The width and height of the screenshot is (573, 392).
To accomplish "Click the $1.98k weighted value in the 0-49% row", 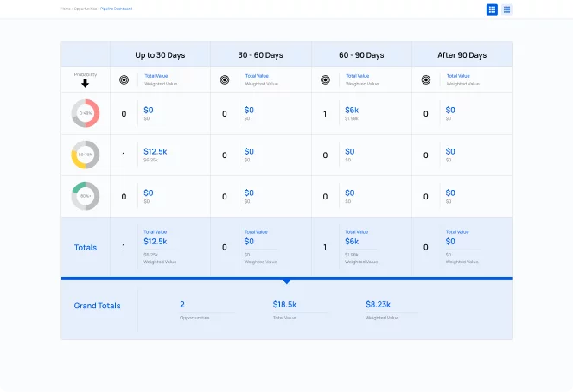I will pyautogui.click(x=352, y=118).
